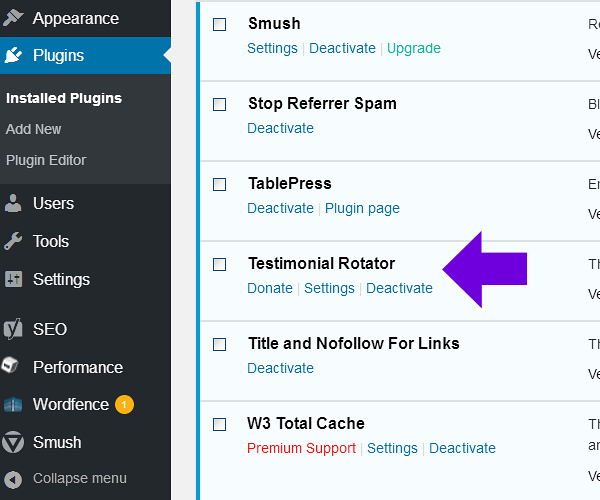This screenshot has height=500, width=600.
Task: Click the Appearance paintbrush icon
Action: coord(14,18)
